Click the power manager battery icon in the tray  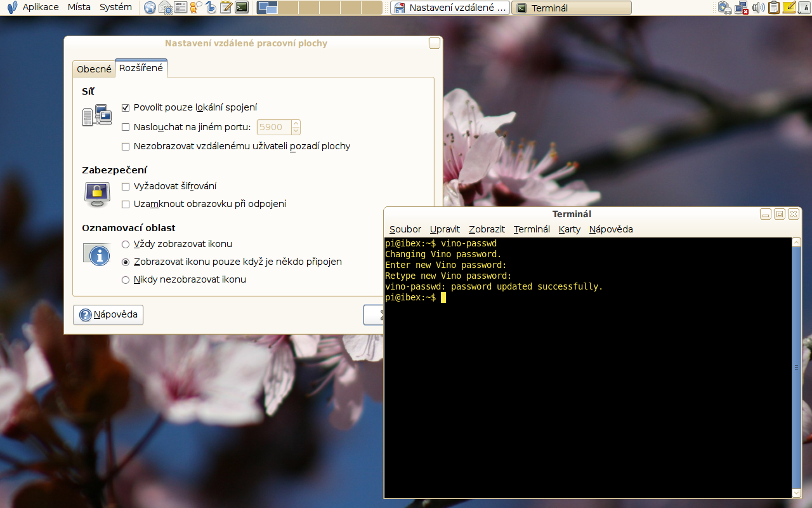click(x=725, y=8)
